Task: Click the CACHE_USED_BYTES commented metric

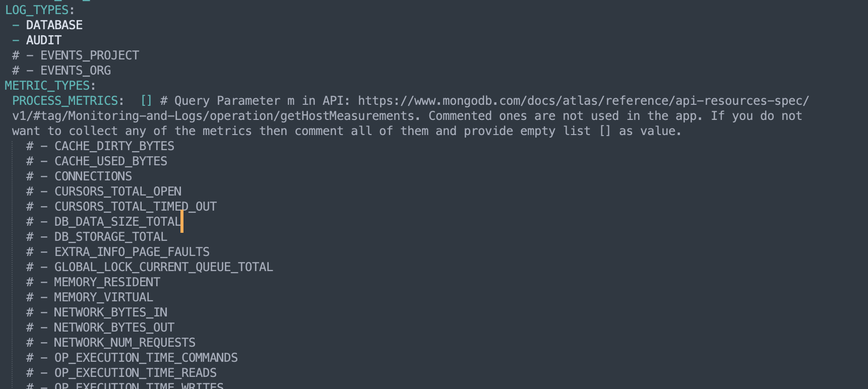Action: click(x=110, y=161)
